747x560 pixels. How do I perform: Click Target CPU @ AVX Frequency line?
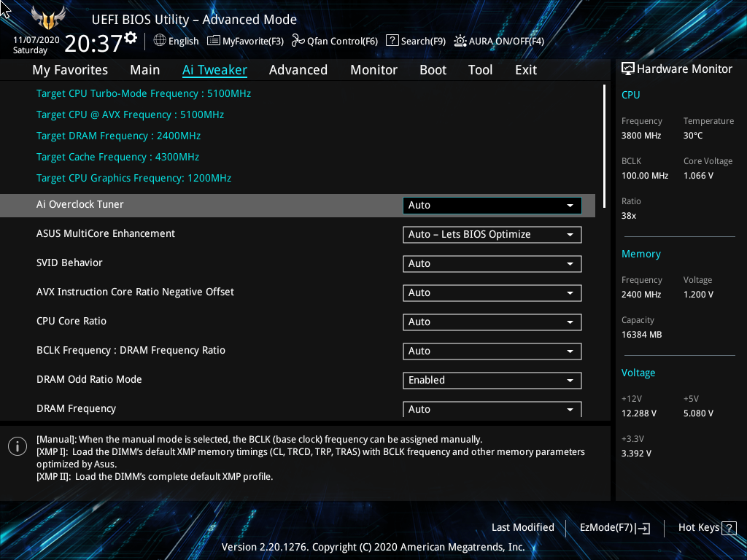coord(130,114)
